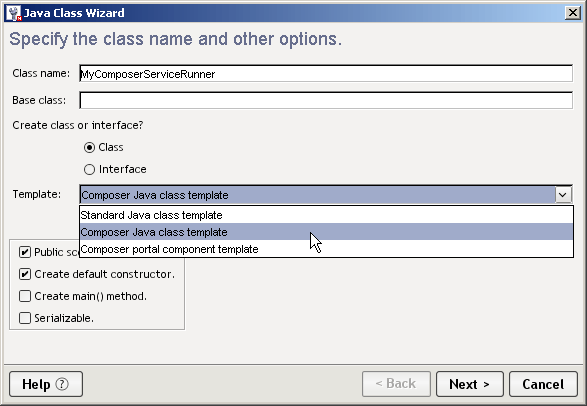Choose Composer Java class template option
The image size is (587, 406).
[x=326, y=232]
